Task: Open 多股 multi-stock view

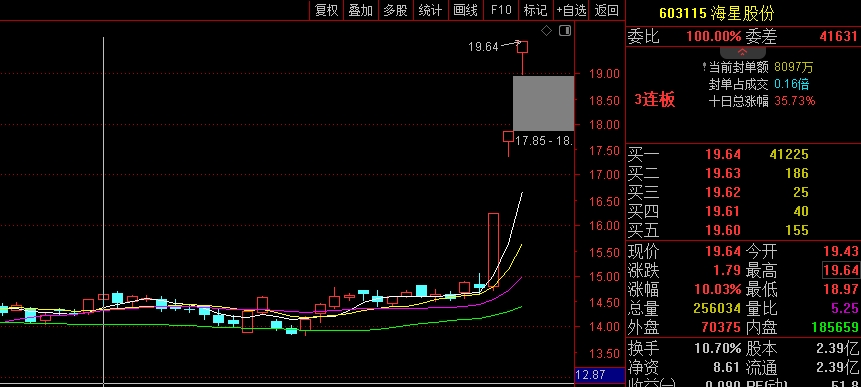Action: 395,10
